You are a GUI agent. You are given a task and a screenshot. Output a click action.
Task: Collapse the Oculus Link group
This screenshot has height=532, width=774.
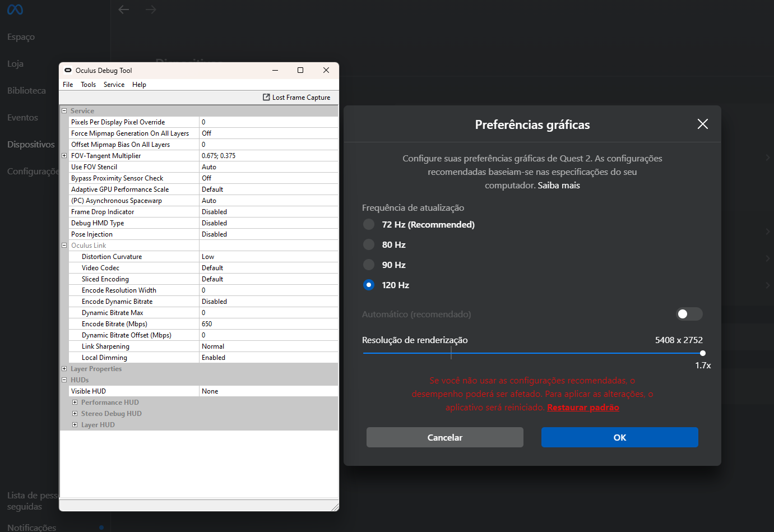click(x=64, y=246)
